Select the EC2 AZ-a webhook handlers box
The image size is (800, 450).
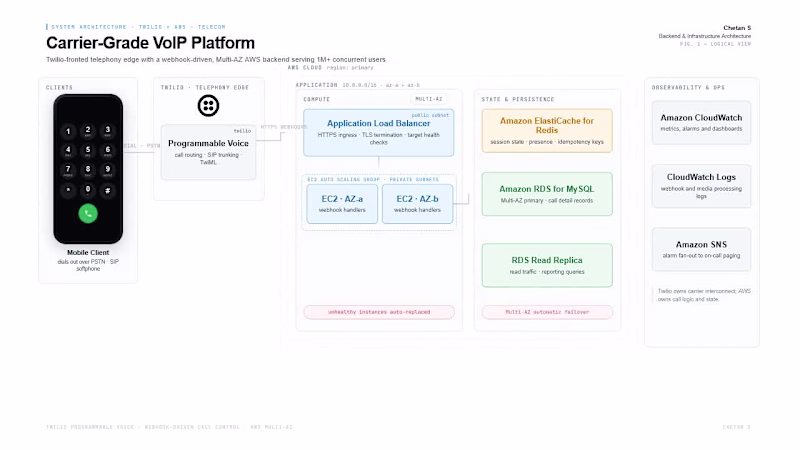click(342, 204)
